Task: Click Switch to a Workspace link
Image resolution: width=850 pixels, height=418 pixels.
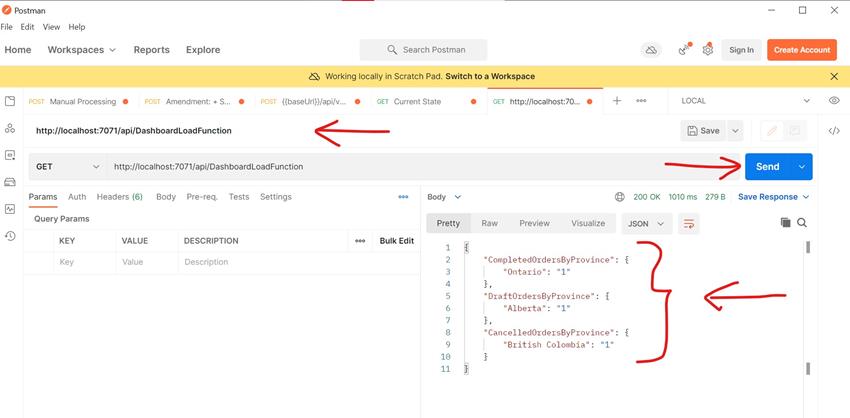Action: [490, 76]
